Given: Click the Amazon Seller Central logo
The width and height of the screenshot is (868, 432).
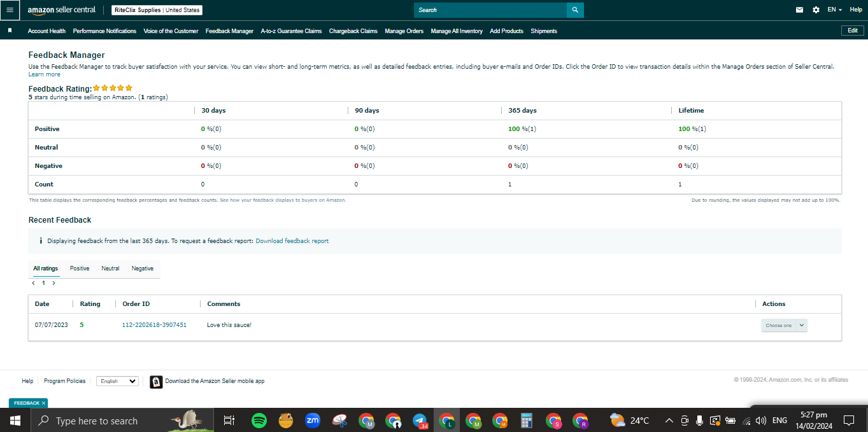Looking at the screenshot, I should coord(61,10).
